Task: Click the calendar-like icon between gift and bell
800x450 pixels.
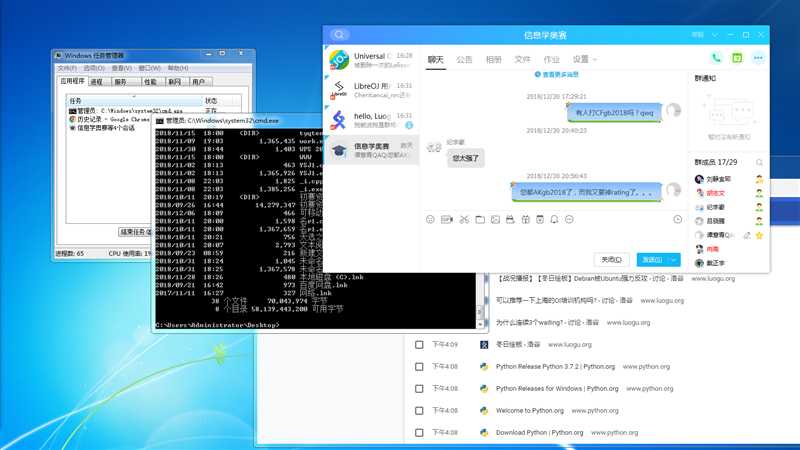Action: click(540, 219)
